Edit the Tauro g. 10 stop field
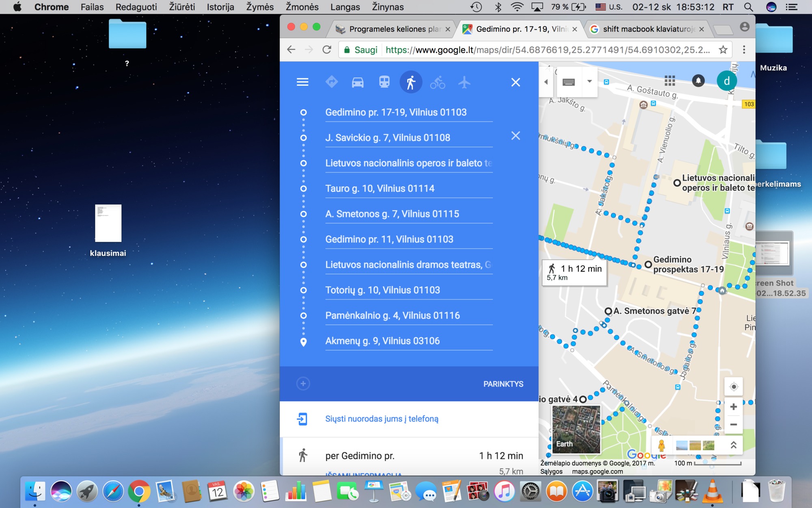 point(409,189)
